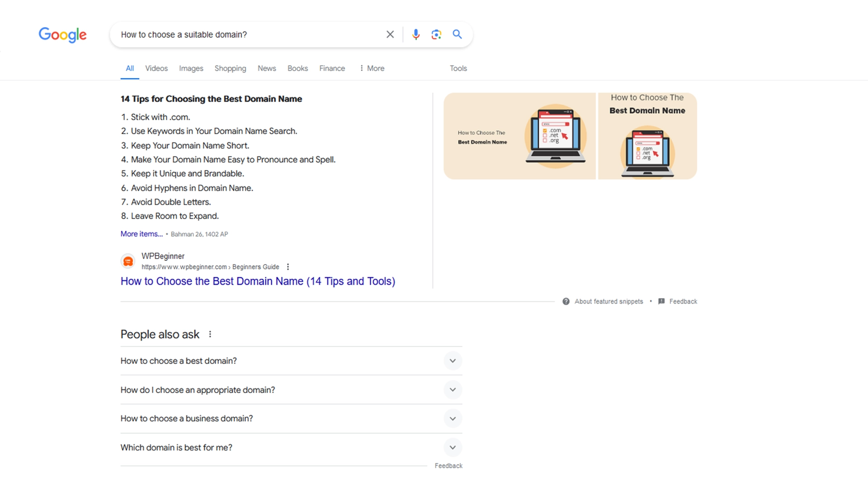Click the WPBeginner site name

163,256
